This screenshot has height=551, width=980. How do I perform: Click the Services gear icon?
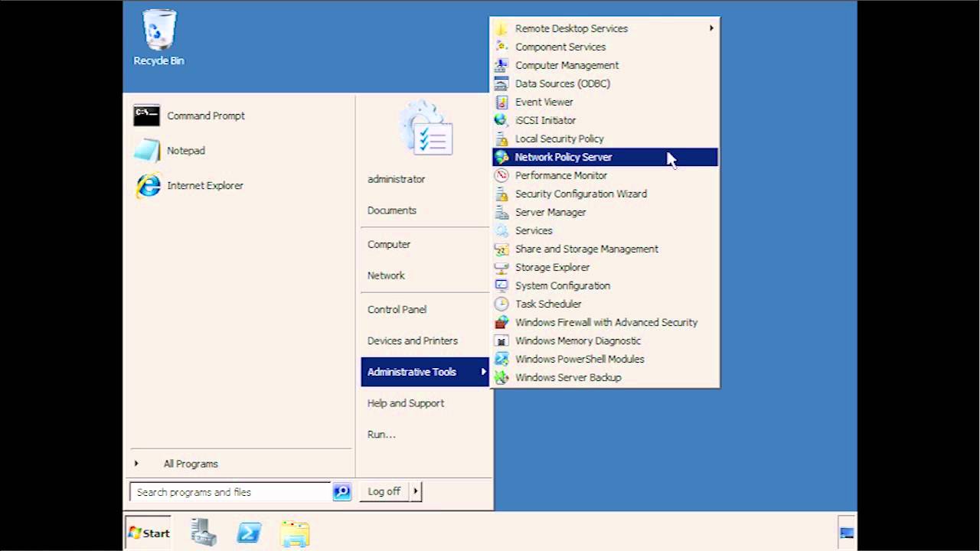(x=501, y=230)
